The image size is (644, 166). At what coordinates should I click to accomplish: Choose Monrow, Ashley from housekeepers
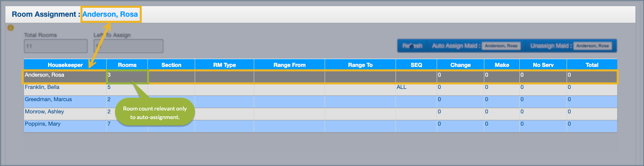coord(44,112)
